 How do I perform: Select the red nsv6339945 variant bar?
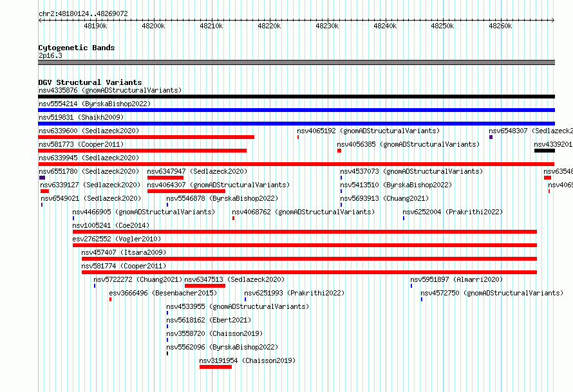pos(296,164)
